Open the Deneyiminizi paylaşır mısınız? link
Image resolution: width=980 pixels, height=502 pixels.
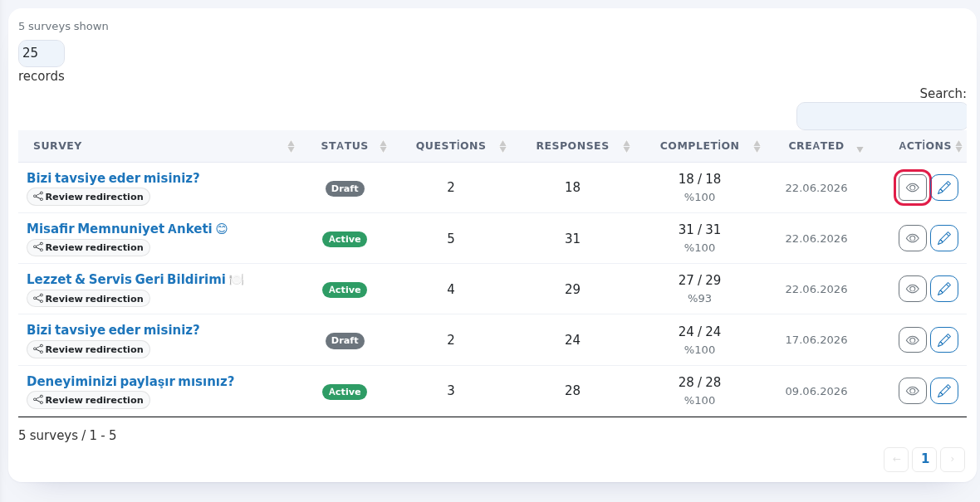point(130,381)
